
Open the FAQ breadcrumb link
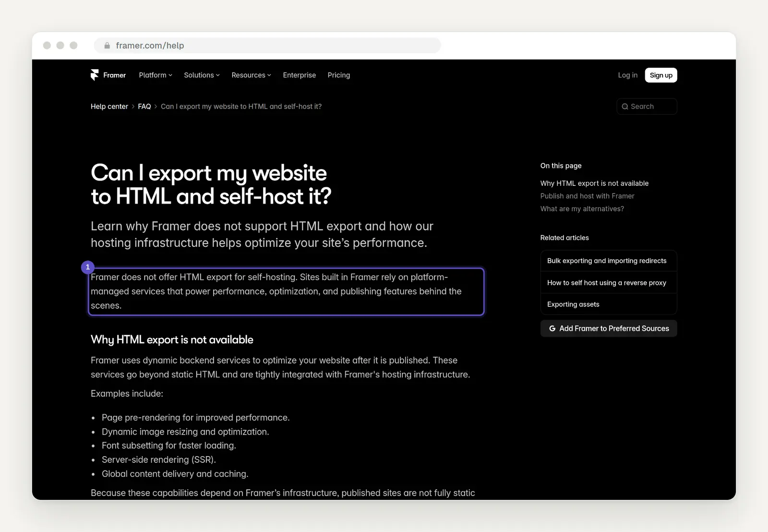(x=144, y=107)
